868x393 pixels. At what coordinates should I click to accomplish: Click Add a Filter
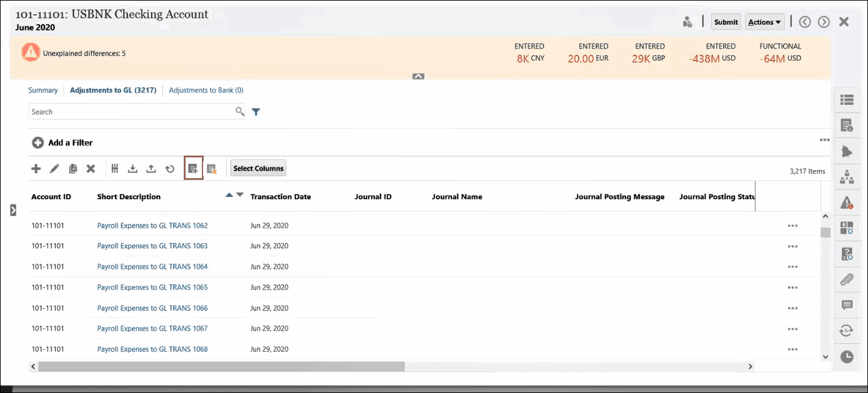[x=62, y=142]
